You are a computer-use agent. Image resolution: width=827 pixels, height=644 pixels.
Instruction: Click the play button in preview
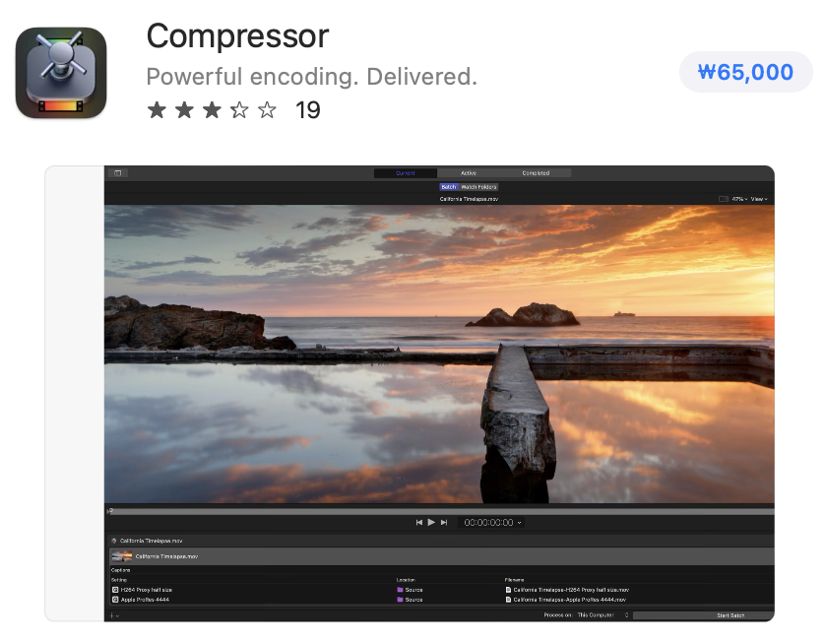(x=431, y=522)
